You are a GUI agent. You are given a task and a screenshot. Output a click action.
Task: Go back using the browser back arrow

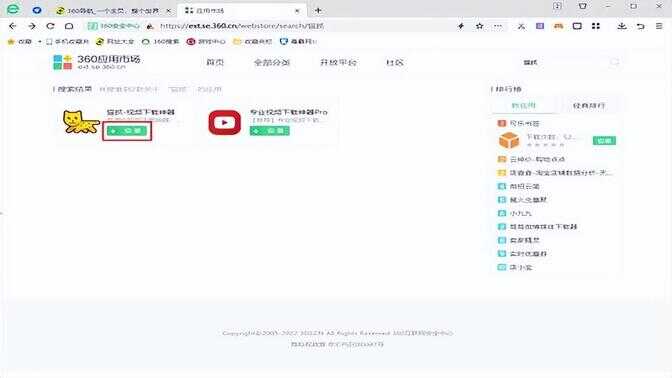coord(12,26)
